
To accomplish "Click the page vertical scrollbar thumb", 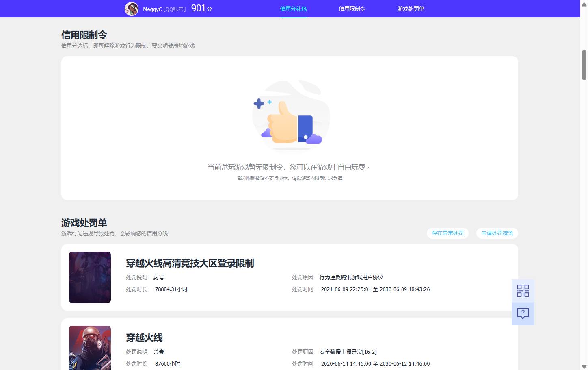I will [x=584, y=65].
